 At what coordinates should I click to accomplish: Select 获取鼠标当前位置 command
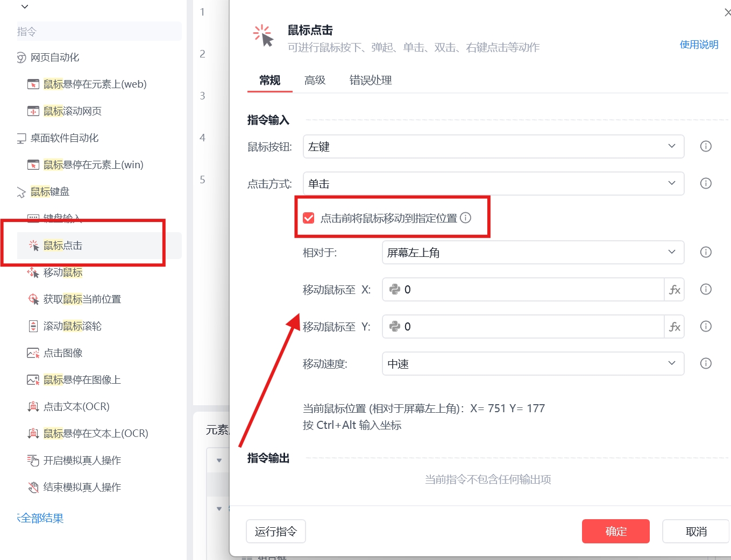tap(82, 299)
